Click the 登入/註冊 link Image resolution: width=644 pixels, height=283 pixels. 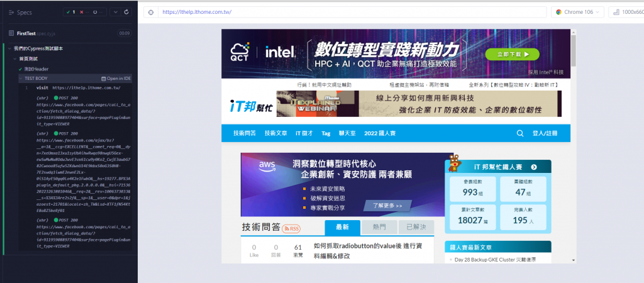pos(545,133)
